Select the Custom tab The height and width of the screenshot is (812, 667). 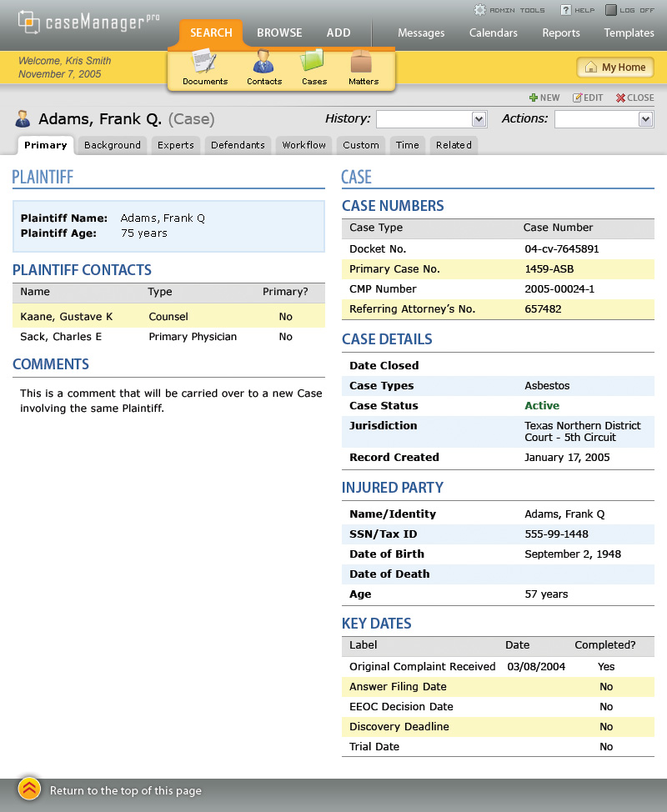coord(361,145)
